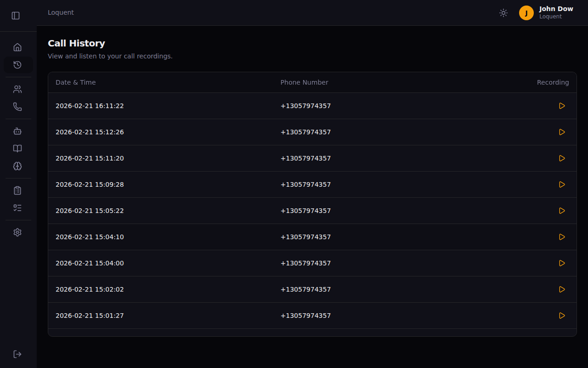Sort by the Date & Time column header
This screenshot has width=588, height=368.
(x=75, y=82)
